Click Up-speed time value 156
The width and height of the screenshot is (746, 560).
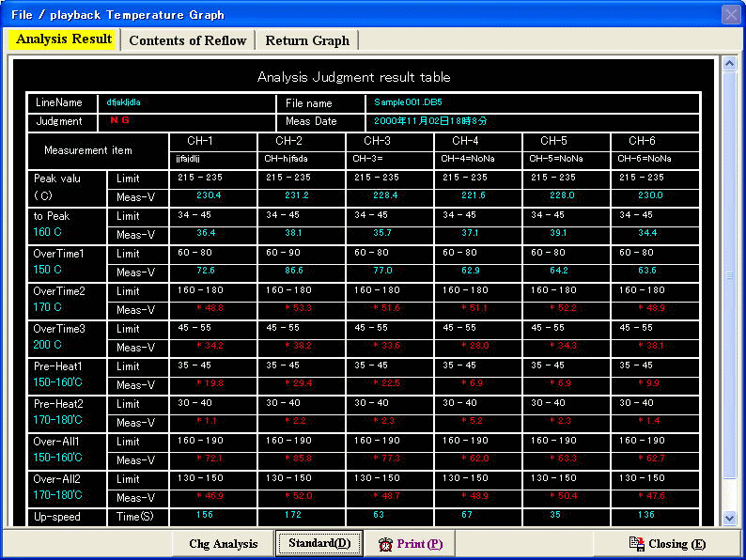pos(205,515)
